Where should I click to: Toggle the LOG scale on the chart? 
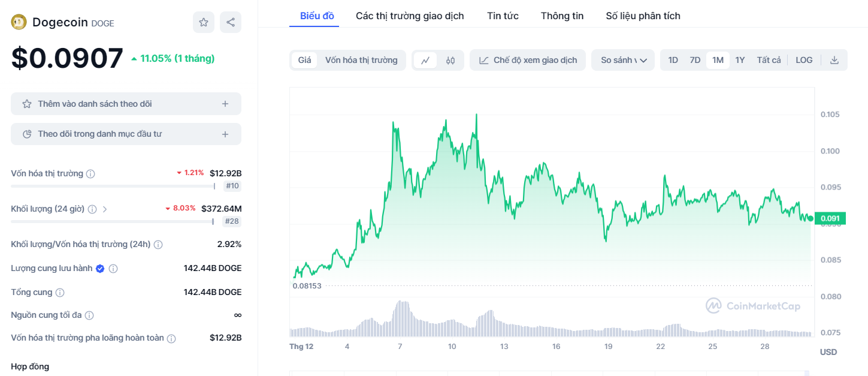[803, 60]
